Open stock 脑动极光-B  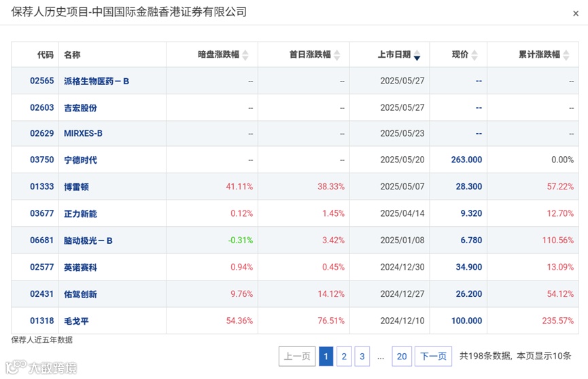[88, 240]
